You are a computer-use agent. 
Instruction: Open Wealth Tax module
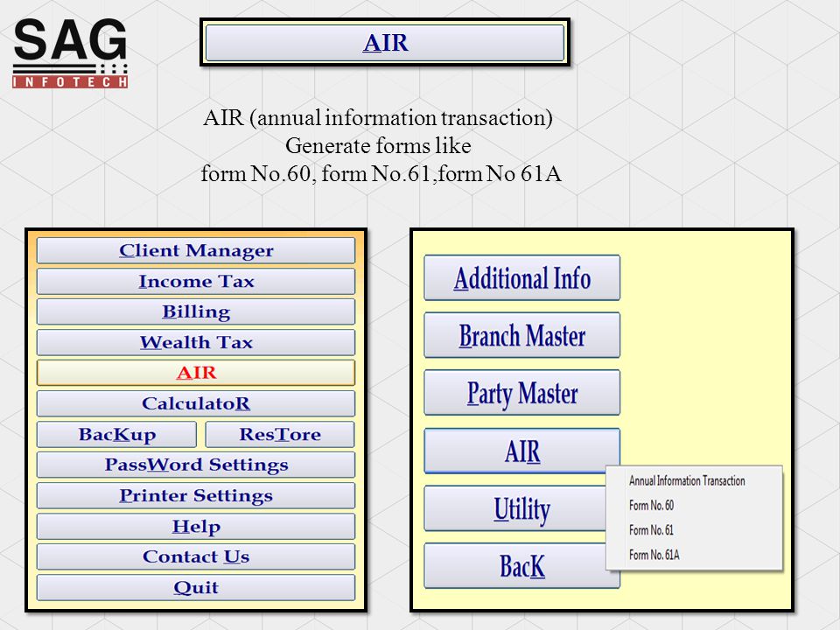195,342
